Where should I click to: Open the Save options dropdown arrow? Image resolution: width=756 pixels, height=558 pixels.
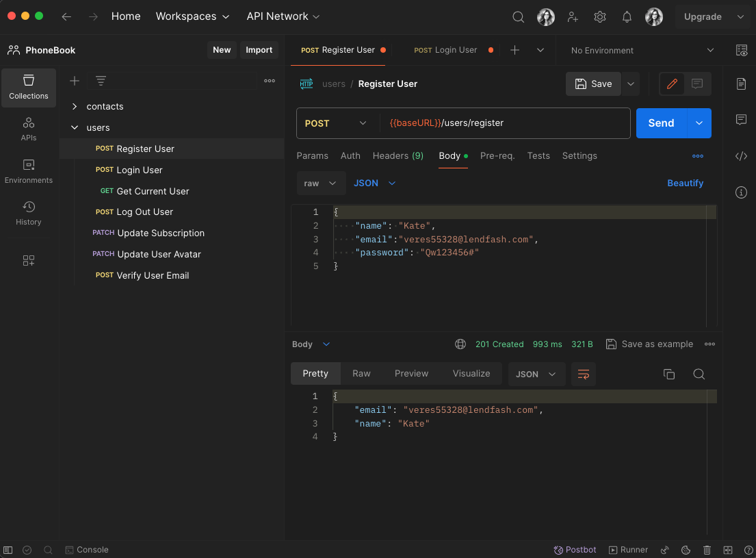pyautogui.click(x=631, y=84)
